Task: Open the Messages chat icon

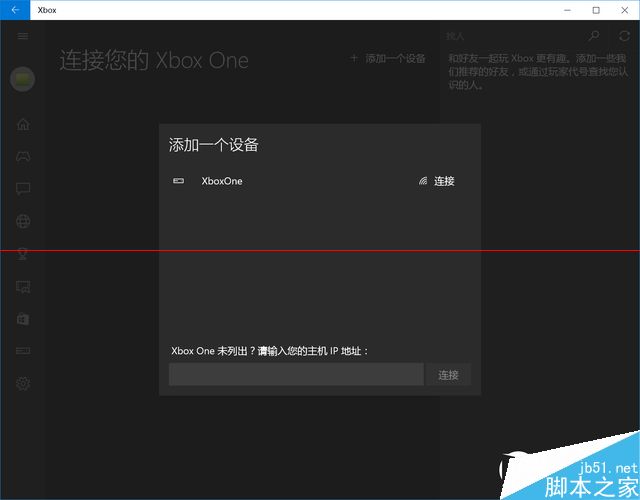Action: [23, 188]
